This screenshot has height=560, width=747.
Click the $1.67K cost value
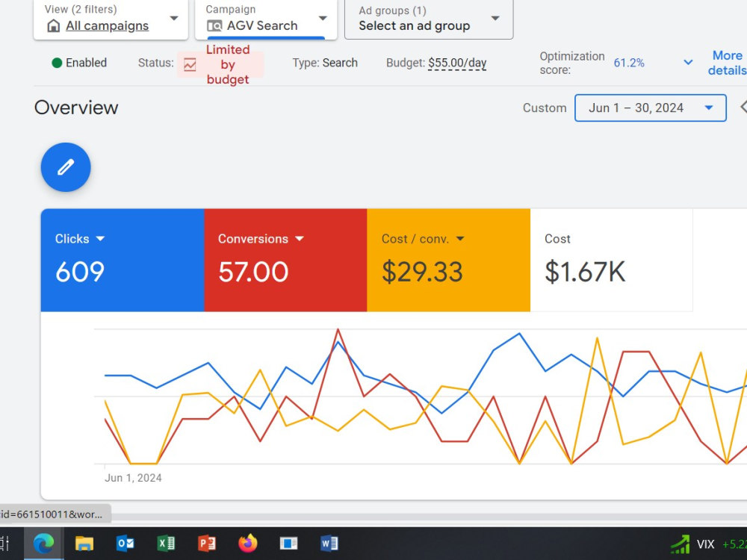pos(585,272)
